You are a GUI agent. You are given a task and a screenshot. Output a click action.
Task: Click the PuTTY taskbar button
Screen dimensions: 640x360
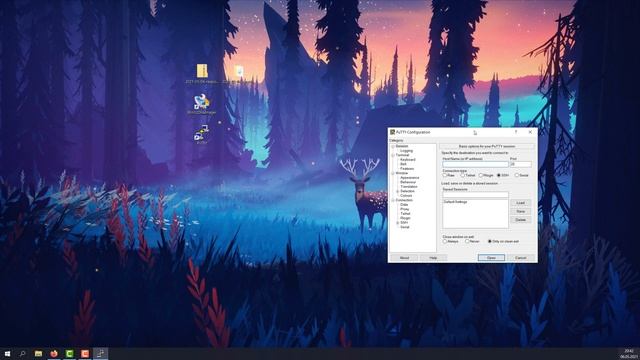[x=100, y=353]
